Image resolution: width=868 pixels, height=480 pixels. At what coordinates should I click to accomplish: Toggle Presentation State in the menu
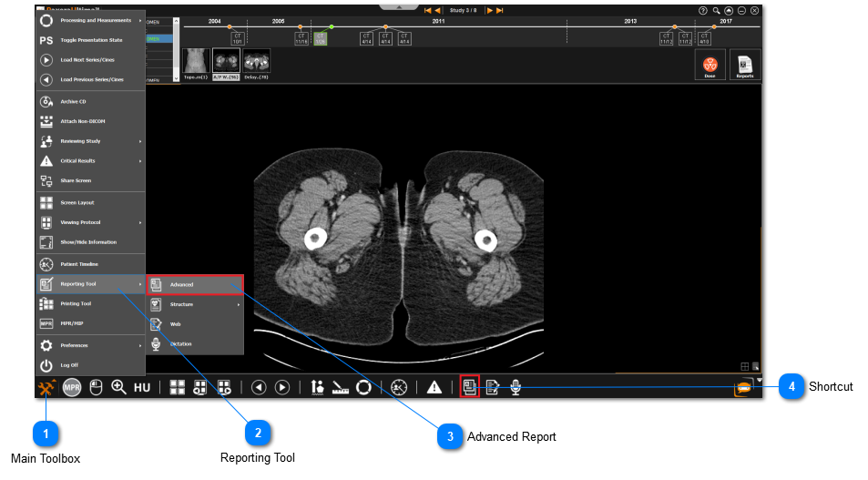tap(90, 40)
